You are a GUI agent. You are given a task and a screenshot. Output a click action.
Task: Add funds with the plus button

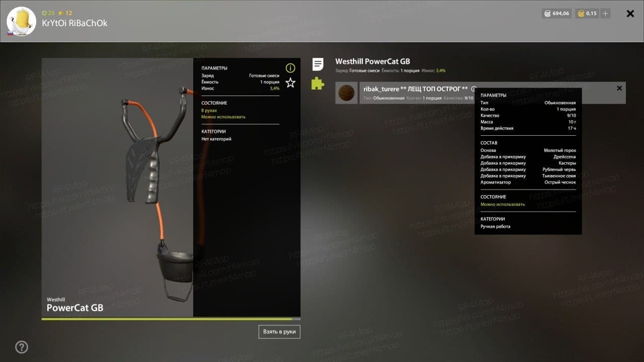click(x=605, y=14)
